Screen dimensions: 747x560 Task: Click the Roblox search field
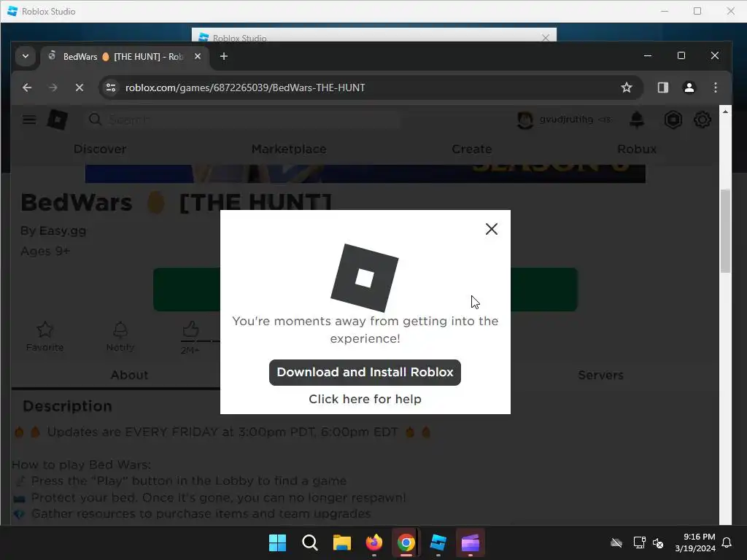coord(243,120)
